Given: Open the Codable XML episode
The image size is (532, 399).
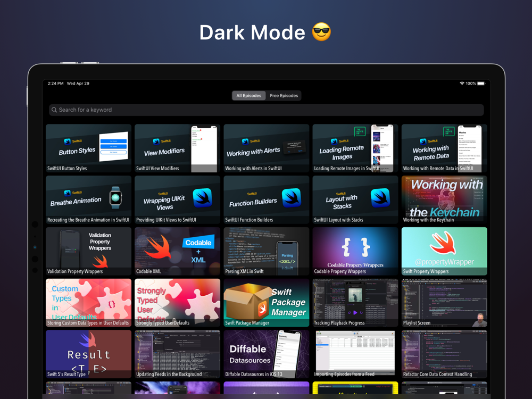Looking at the screenshot, I should pos(178,251).
